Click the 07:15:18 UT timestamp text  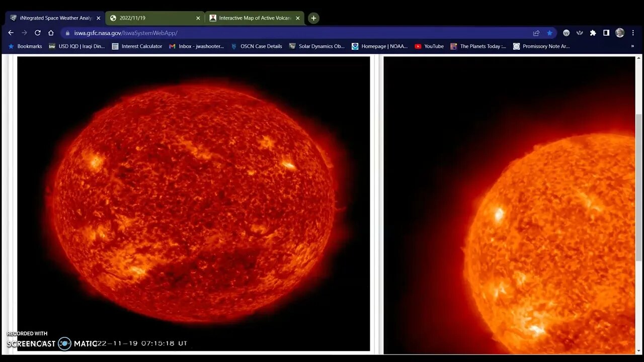pyautogui.click(x=164, y=343)
